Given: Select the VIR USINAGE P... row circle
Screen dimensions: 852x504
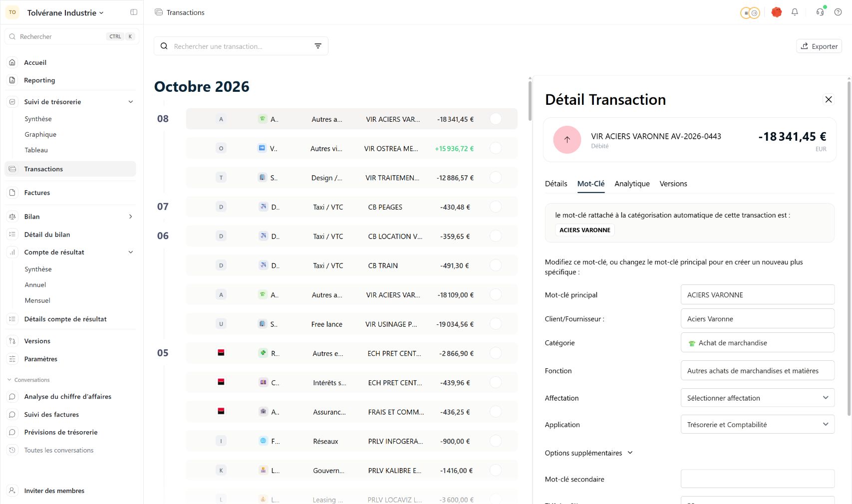Looking at the screenshot, I should [x=496, y=324].
